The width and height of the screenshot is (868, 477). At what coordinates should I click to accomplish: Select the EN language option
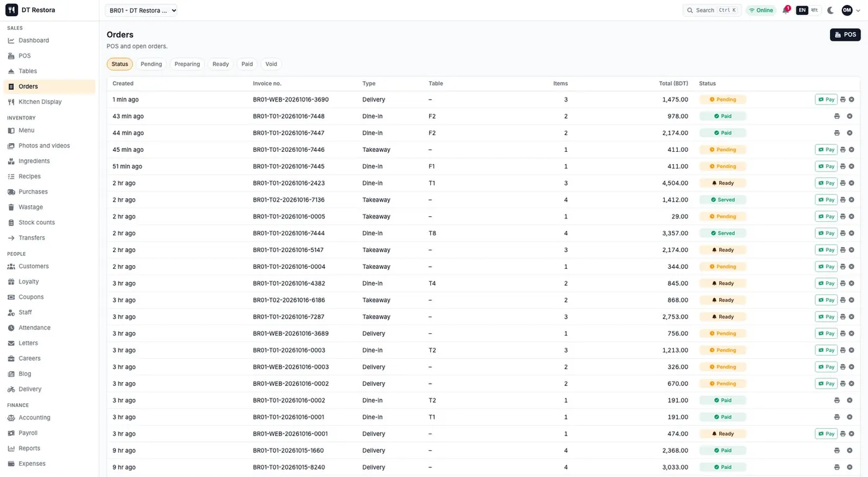[802, 11]
